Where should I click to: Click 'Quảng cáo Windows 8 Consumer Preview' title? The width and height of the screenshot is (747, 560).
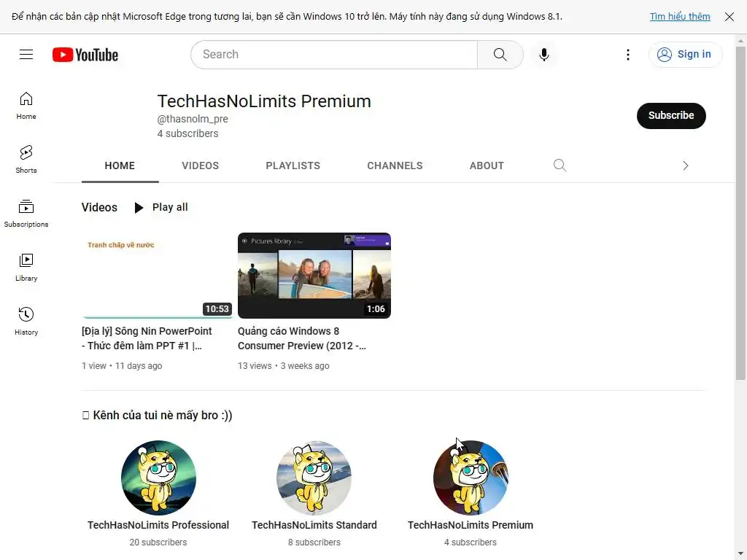tap(301, 338)
